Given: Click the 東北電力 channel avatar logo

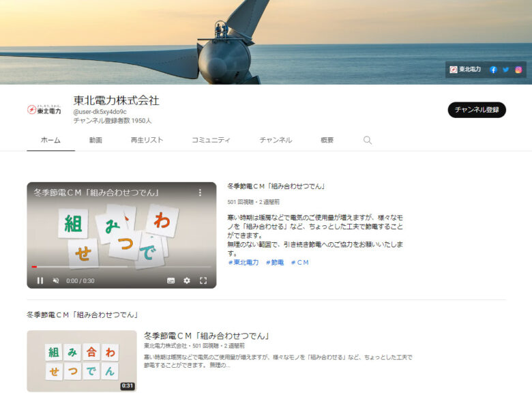Looking at the screenshot, I should coord(44,109).
